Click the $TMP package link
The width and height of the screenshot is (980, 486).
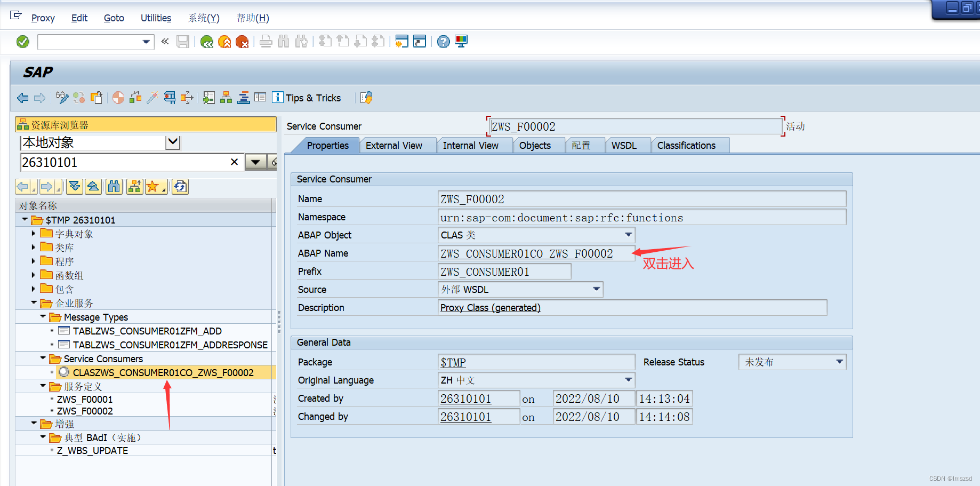(x=453, y=363)
